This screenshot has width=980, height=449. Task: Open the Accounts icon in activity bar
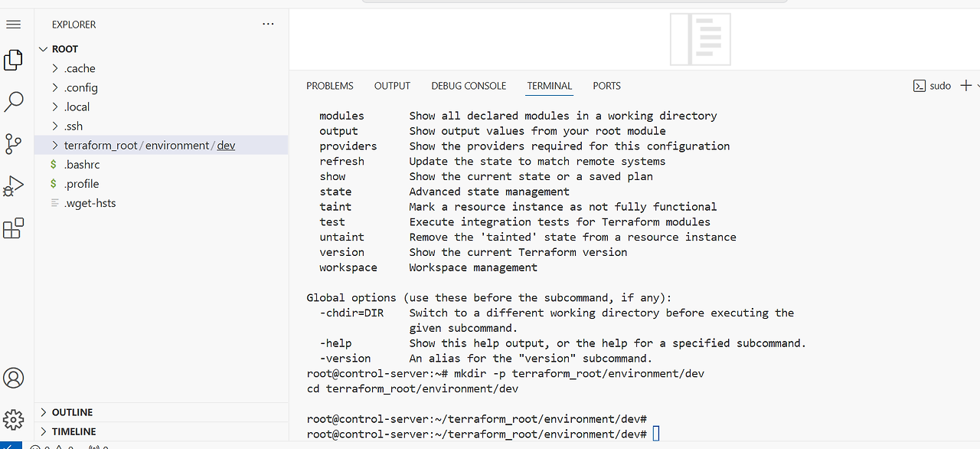13,378
